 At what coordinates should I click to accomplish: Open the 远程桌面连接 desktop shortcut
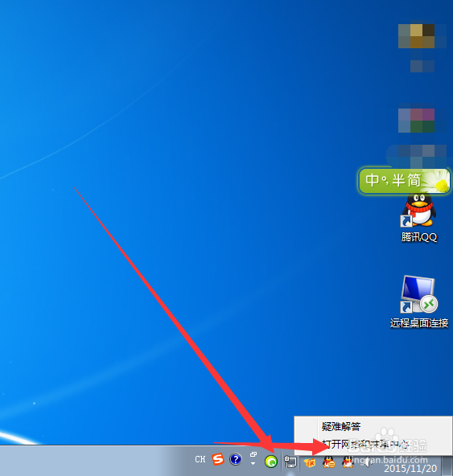419,302
